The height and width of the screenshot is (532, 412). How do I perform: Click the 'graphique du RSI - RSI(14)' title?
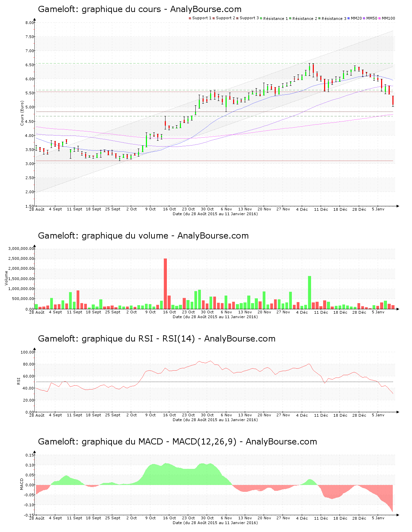138,339
